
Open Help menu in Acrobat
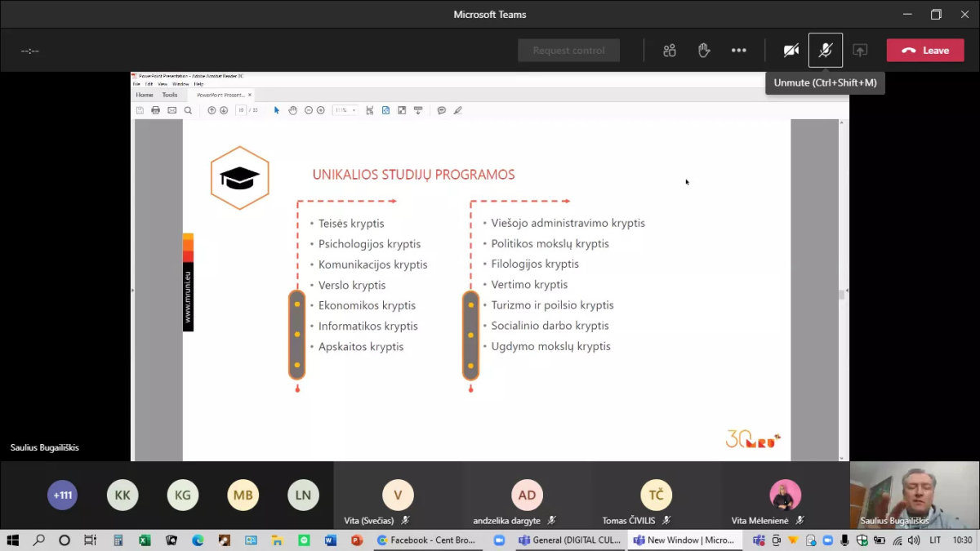pos(198,84)
